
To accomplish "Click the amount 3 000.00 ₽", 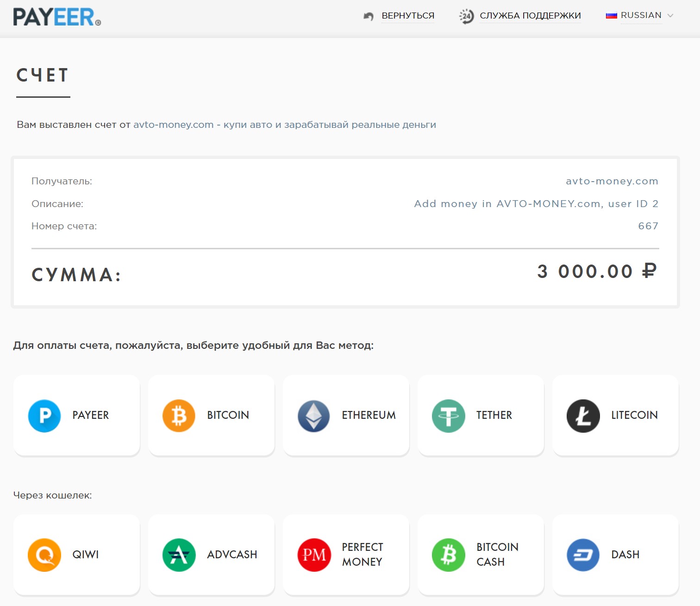I will pos(597,271).
